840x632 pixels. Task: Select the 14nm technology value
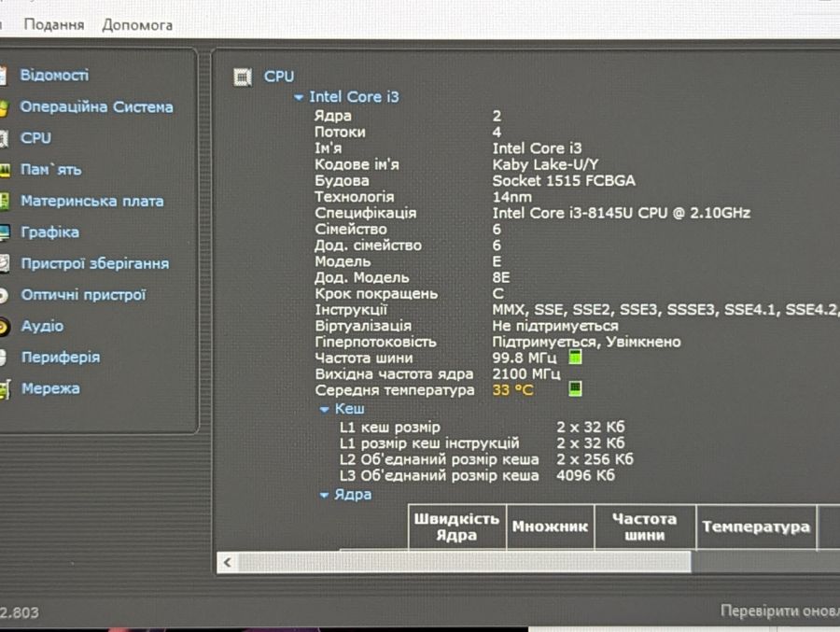coord(512,197)
